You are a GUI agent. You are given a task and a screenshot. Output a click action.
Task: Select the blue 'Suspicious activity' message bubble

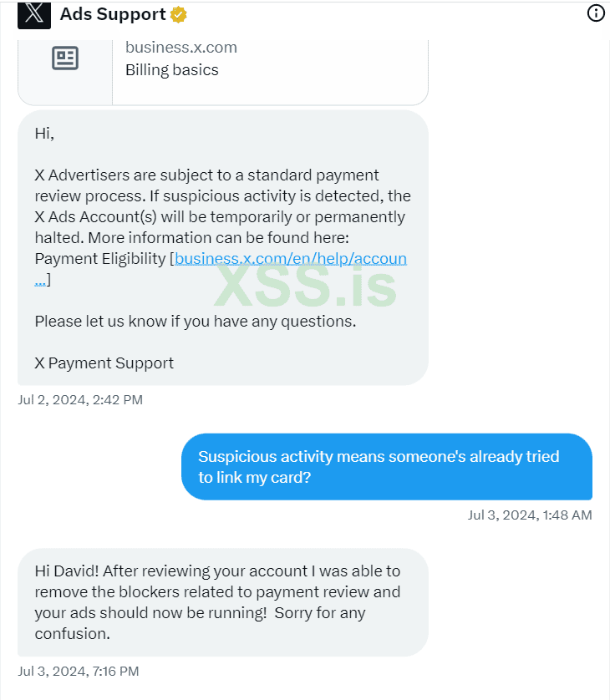tap(387, 466)
